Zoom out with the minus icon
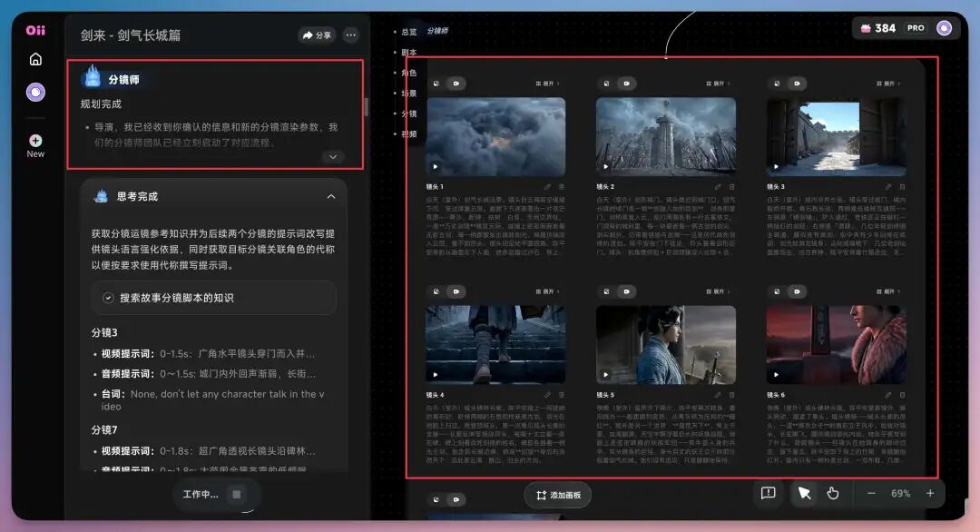Screen dimensions: 980x532 pos(871,493)
